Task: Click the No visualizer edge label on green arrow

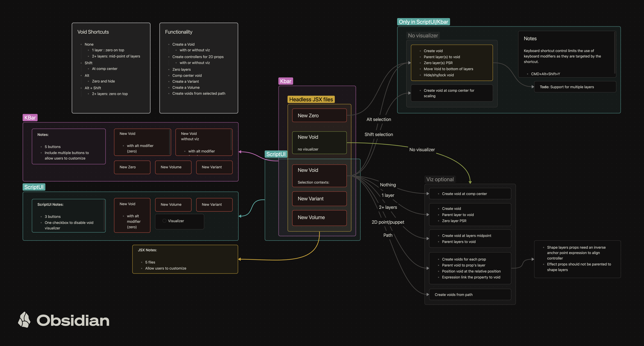Action: (x=422, y=150)
